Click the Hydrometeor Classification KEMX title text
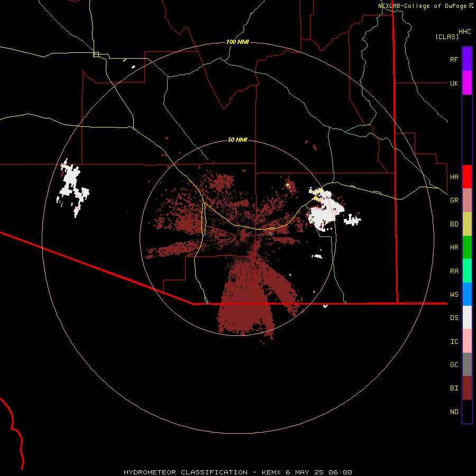 click(238, 472)
